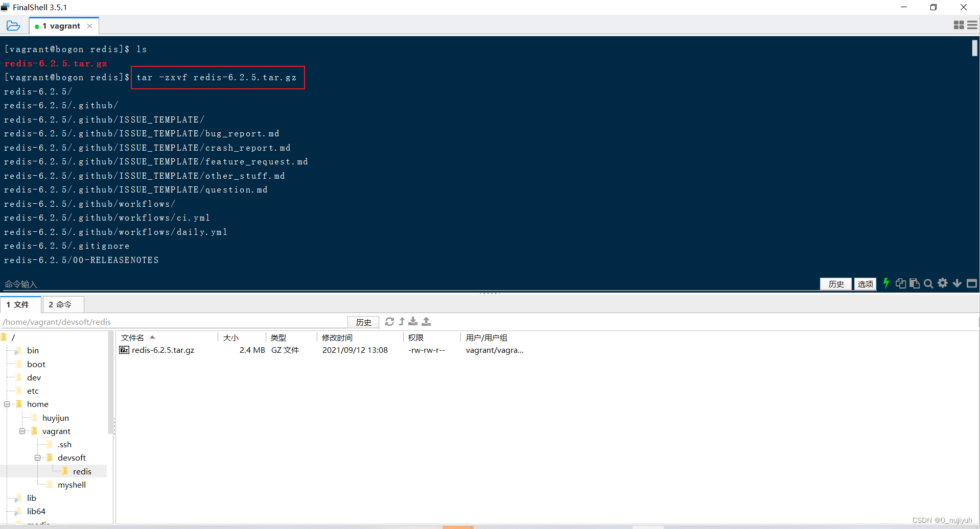
Task: Open the hamburger main menu
Action: pos(972,25)
